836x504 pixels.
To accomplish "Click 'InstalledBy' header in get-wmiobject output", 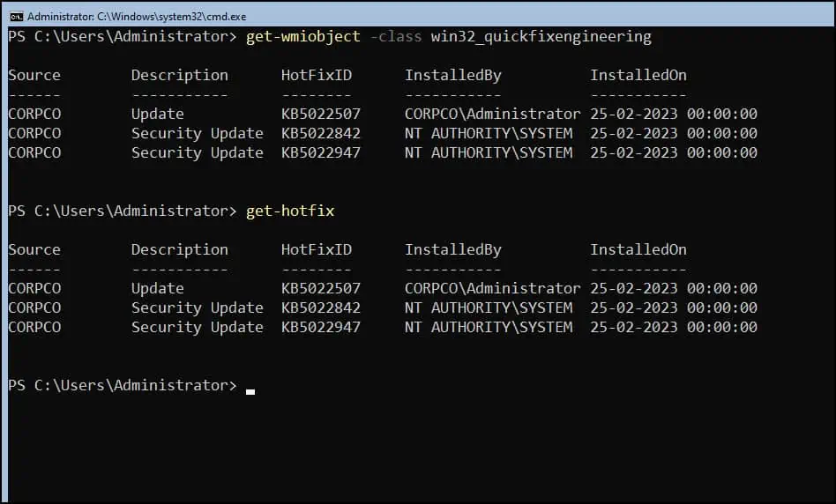I will 452,76.
